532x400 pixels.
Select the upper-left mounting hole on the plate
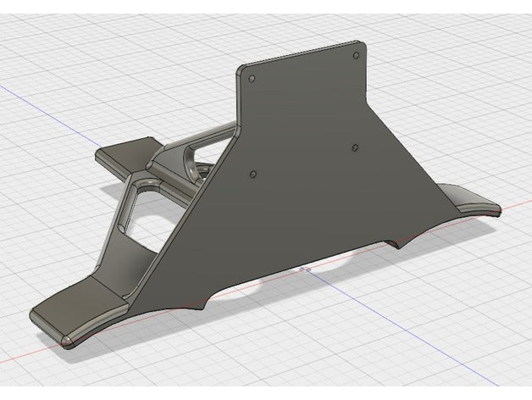pos(252,79)
